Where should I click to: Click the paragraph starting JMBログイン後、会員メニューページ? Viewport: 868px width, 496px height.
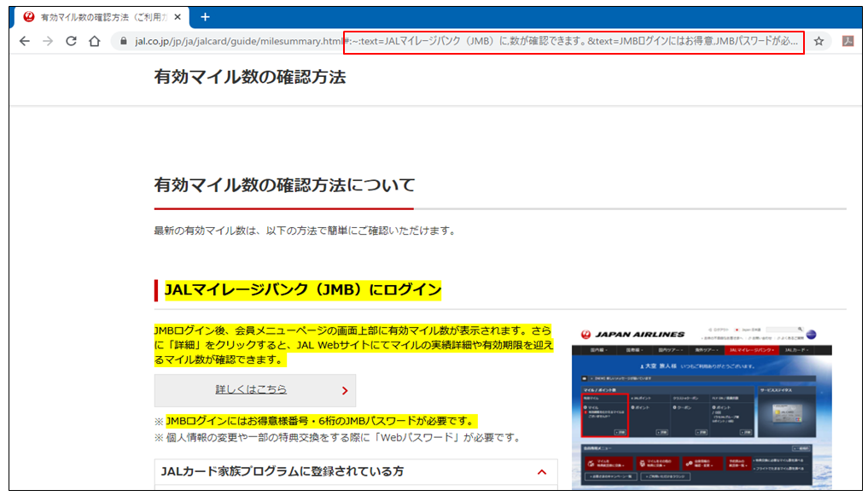[x=353, y=345]
